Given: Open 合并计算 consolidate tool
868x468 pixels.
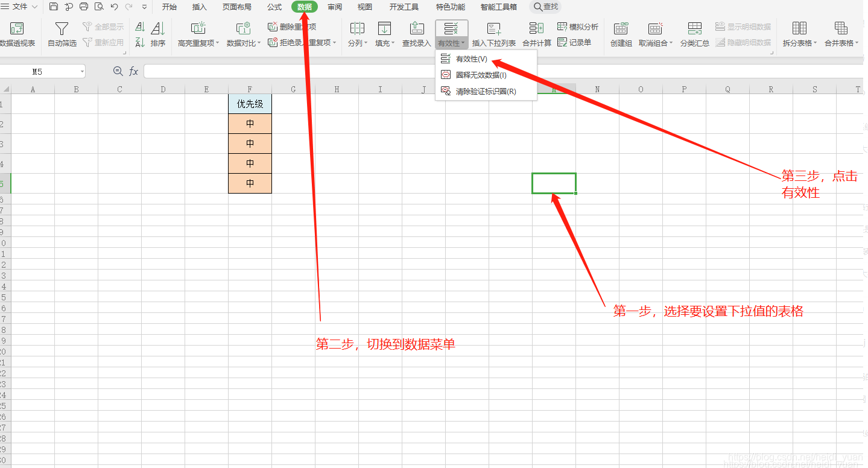Looking at the screenshot, I should pyautogui.click(x=537, y=34).
